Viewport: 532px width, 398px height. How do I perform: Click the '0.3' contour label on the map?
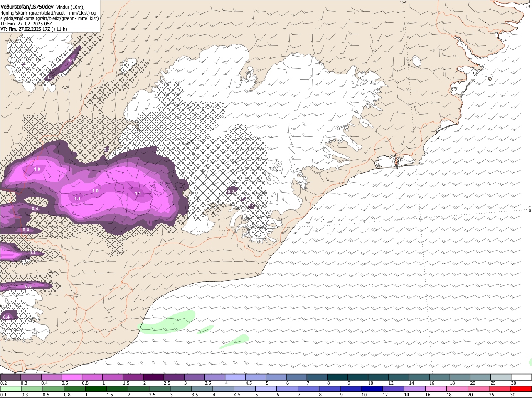coord(49,78)
